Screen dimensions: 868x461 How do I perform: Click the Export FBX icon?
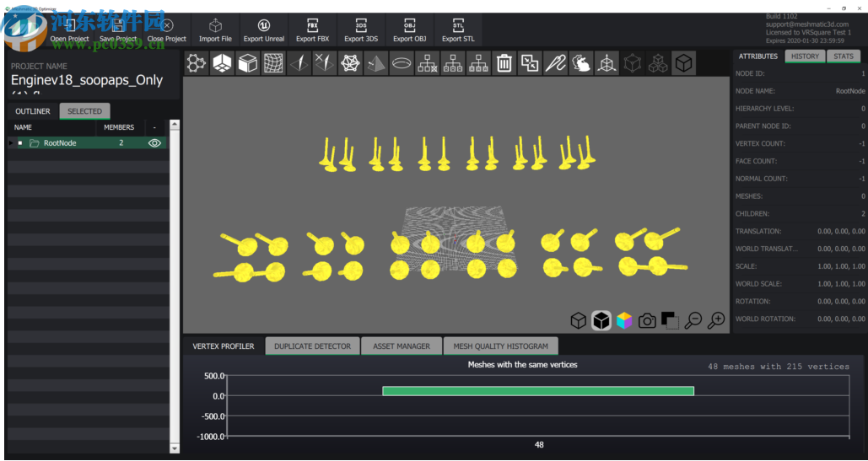tap(312, 30)
